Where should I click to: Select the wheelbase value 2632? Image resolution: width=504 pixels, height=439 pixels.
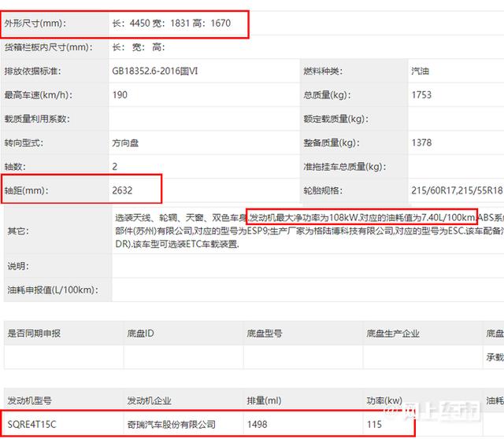122,190
